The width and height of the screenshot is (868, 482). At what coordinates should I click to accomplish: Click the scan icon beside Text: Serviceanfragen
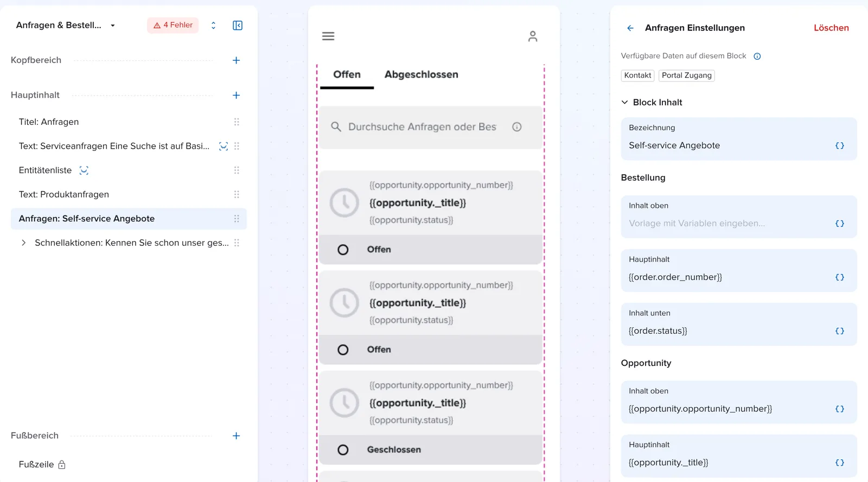[x=224, y=147]
